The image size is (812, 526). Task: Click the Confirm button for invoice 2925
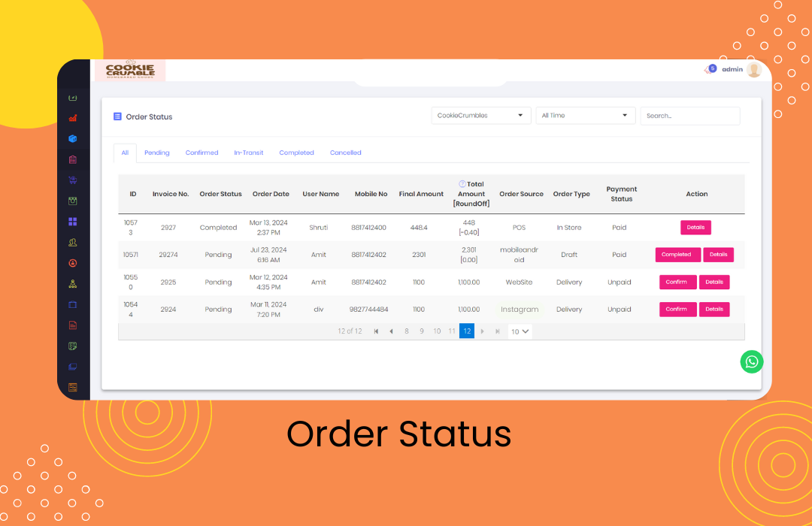pos(677,282)
